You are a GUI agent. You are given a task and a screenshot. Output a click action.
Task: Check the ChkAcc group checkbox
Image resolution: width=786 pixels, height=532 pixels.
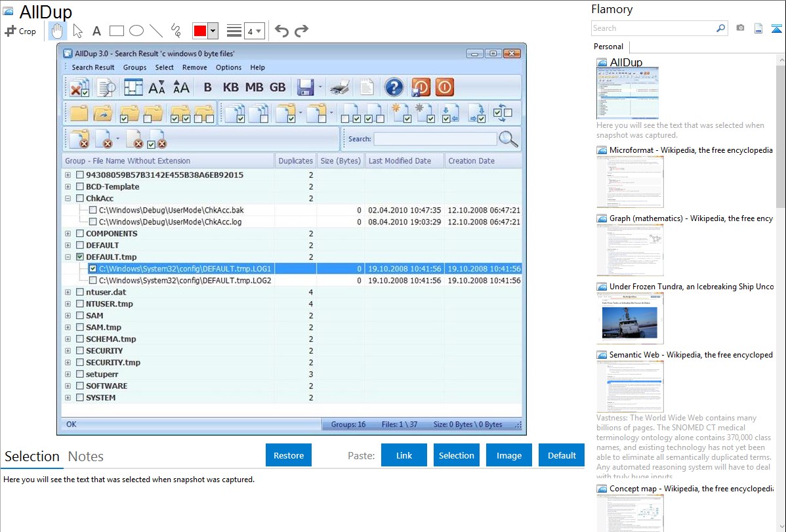tap(79, 199)
